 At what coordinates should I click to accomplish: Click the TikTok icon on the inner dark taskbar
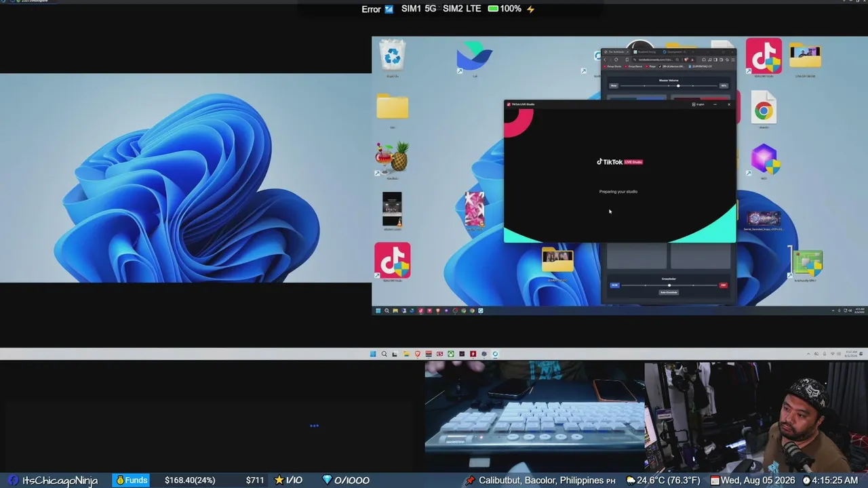[421, 310]
